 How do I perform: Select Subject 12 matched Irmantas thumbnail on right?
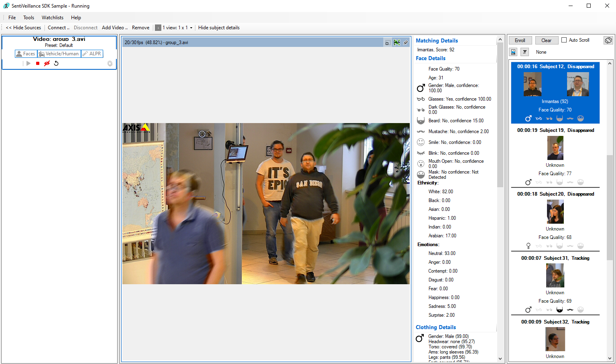578,84
